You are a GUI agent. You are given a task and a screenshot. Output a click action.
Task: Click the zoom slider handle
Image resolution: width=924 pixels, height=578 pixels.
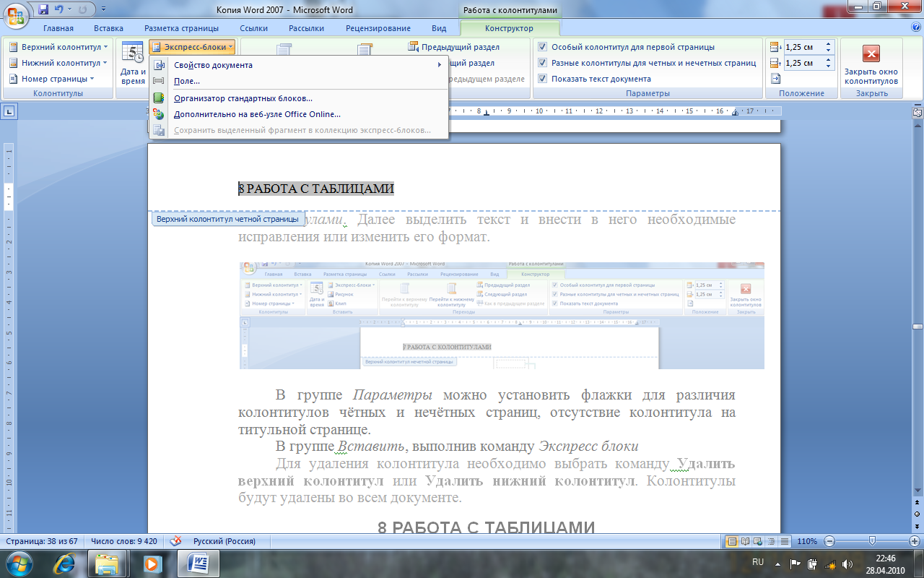coord(873,541)
